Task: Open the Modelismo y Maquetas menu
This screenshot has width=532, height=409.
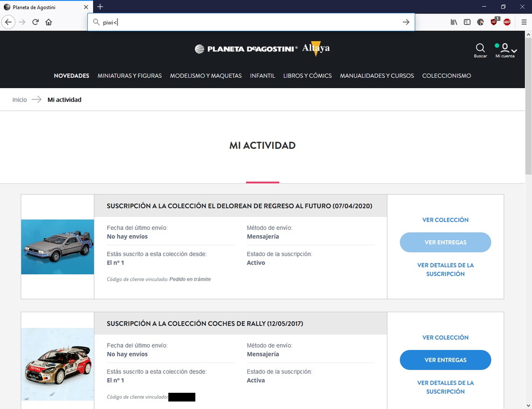Action: (206, 76)
